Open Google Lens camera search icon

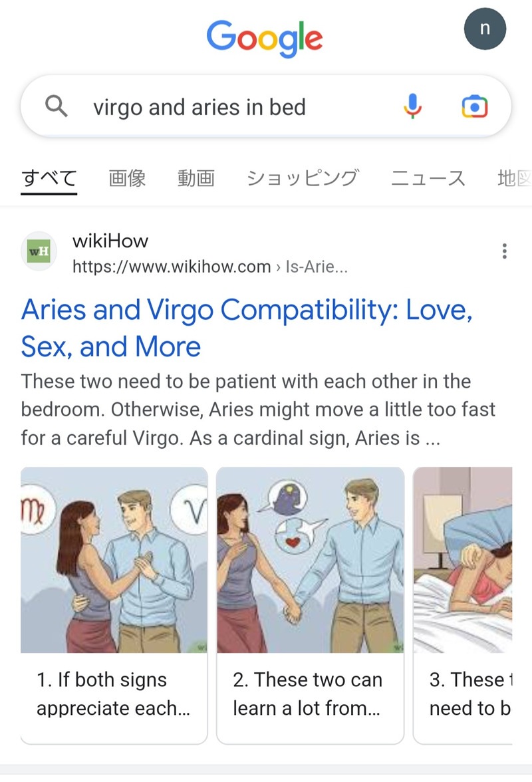[x=474, y=106]
